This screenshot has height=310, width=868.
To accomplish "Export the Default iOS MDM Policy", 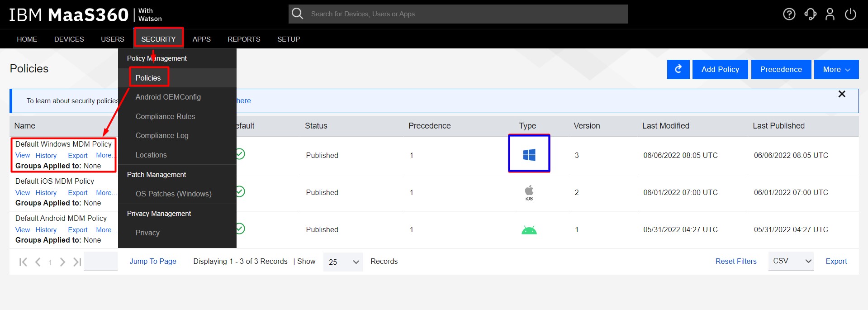I will [x=78, y=192].
